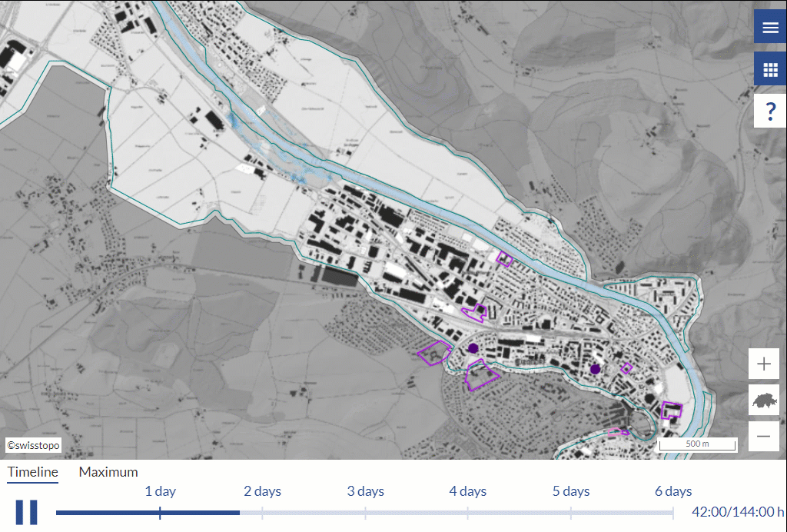787x532 pixels.
Task: Open the grid layers panel
Action: (770, 69)
